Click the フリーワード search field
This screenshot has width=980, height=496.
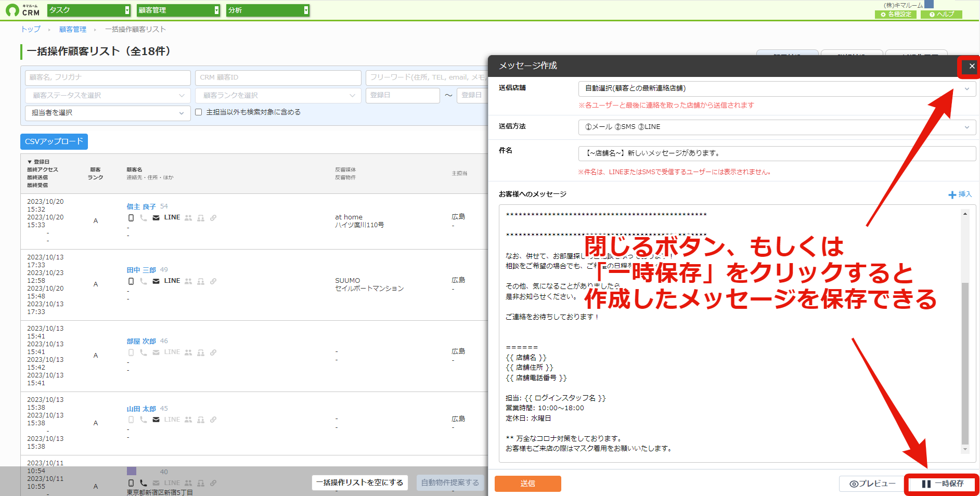pyautogui.click(x=427, y=77)
